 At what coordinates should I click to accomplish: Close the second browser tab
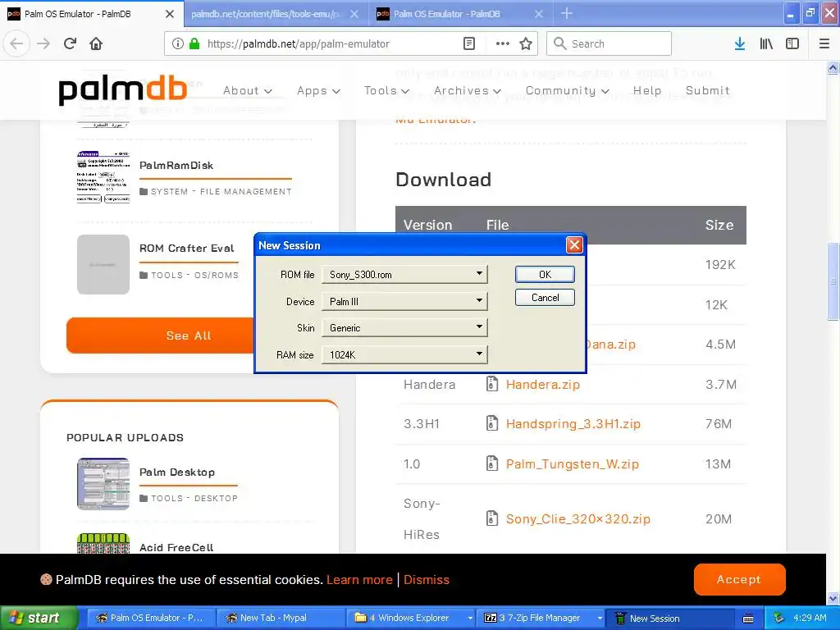354,14
